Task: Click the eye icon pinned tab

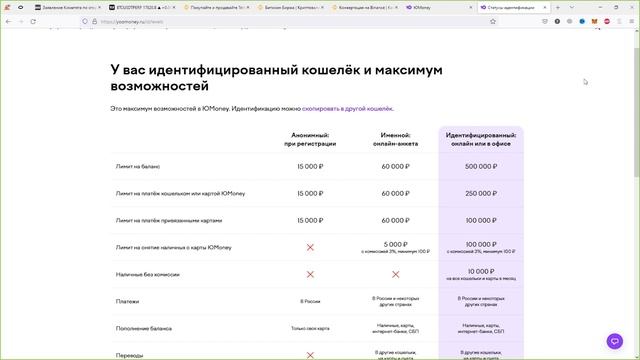Action: (20, 7)
